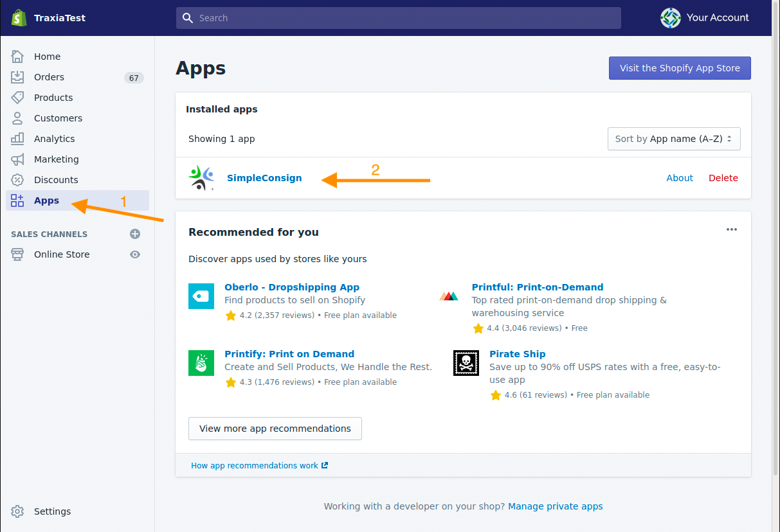The width and height of the screenshot is (780, 532).
Task: Click the Your Account avatar icon
Action: coord(671,18)
